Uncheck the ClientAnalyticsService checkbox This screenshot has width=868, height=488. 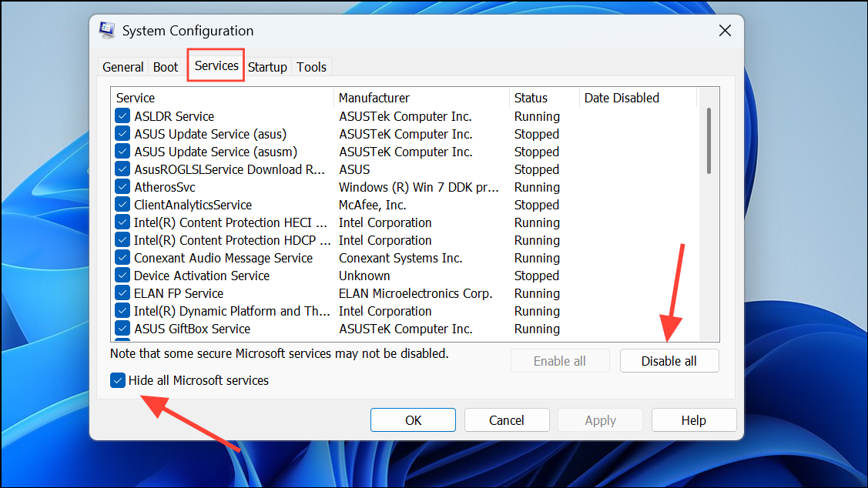(122, 205)
